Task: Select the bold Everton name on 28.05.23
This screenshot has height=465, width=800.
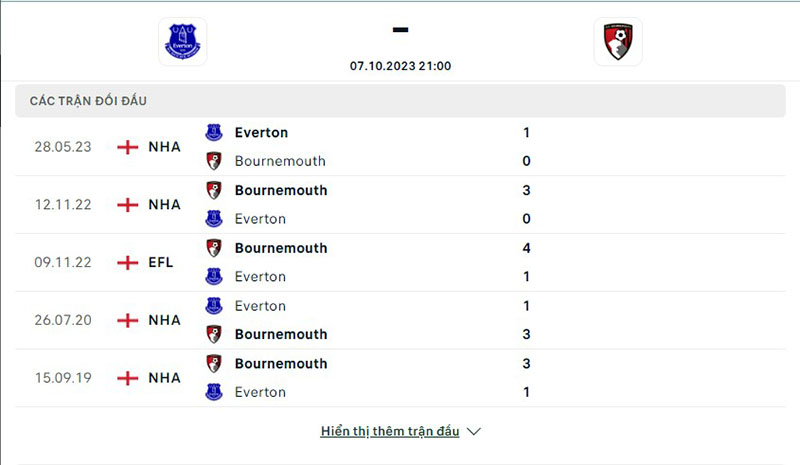Action: pyautogui.click(x=261, y=132)
